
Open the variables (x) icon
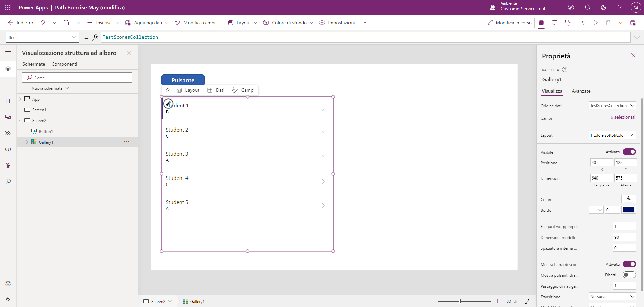(x=8, y=149)
